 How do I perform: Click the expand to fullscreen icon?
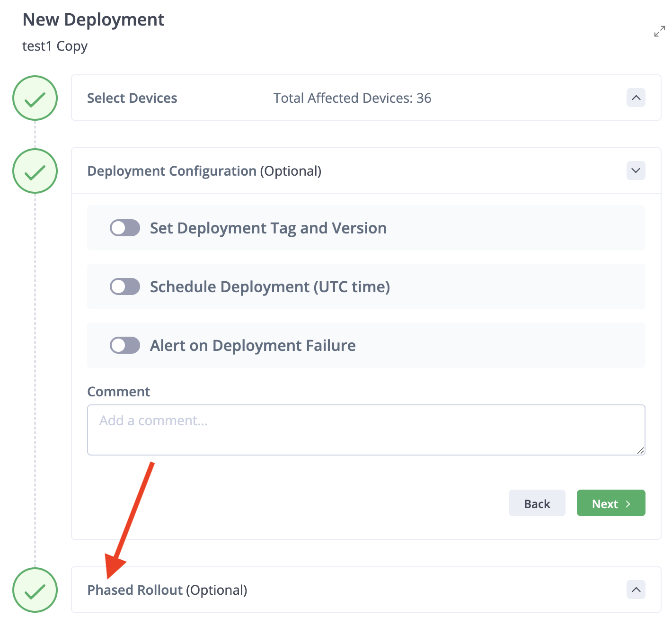coord(659,32)
